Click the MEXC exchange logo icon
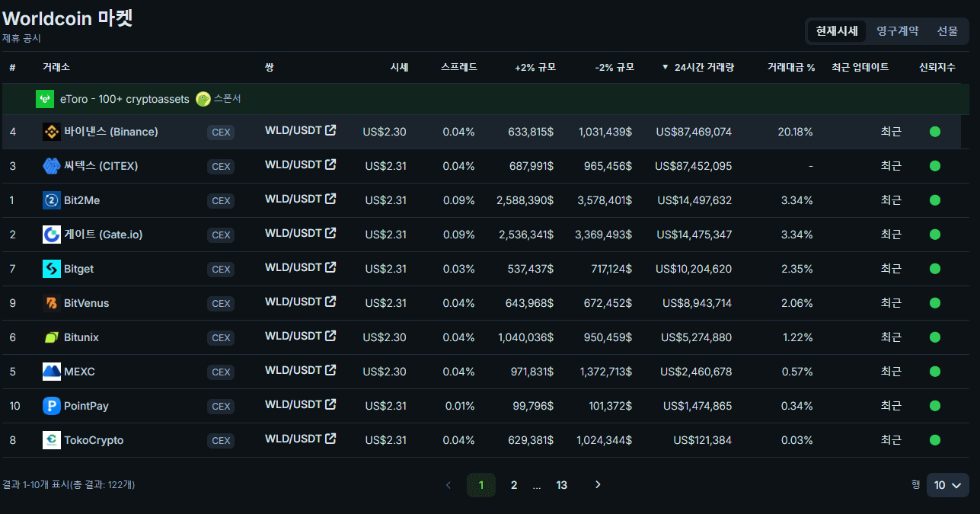 [x=52, y=372]
